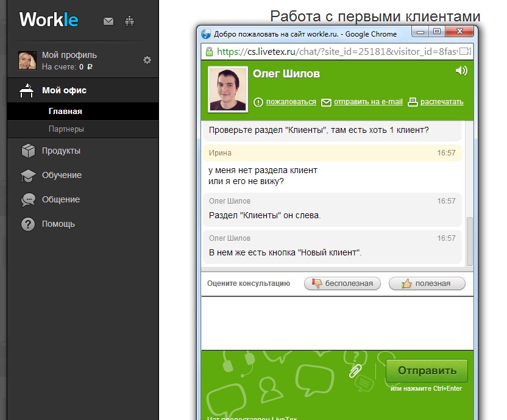Click the Помощь question mark icon

pos(28,224)
